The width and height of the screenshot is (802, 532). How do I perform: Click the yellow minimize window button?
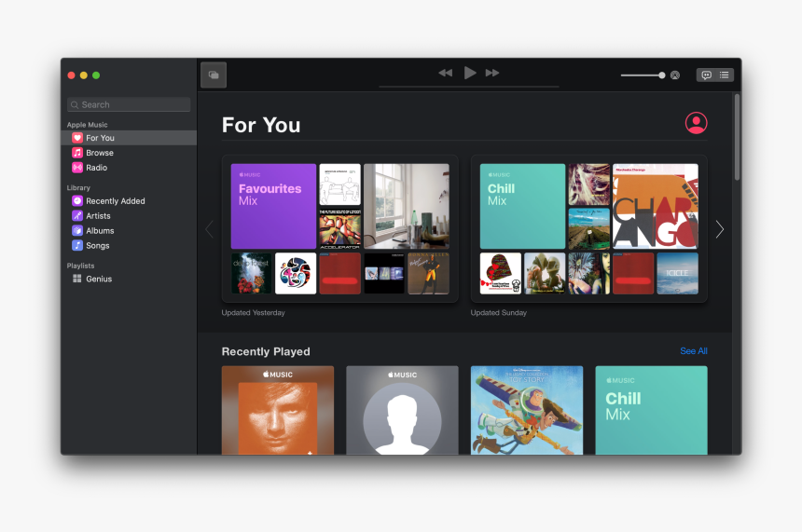click(x=84, y=75)
